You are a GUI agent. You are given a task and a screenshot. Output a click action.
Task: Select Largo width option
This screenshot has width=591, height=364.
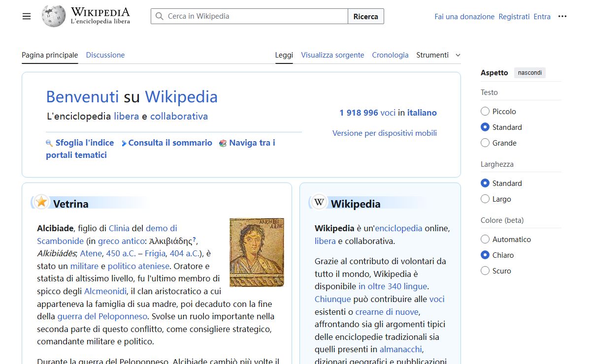pos(485,199)
